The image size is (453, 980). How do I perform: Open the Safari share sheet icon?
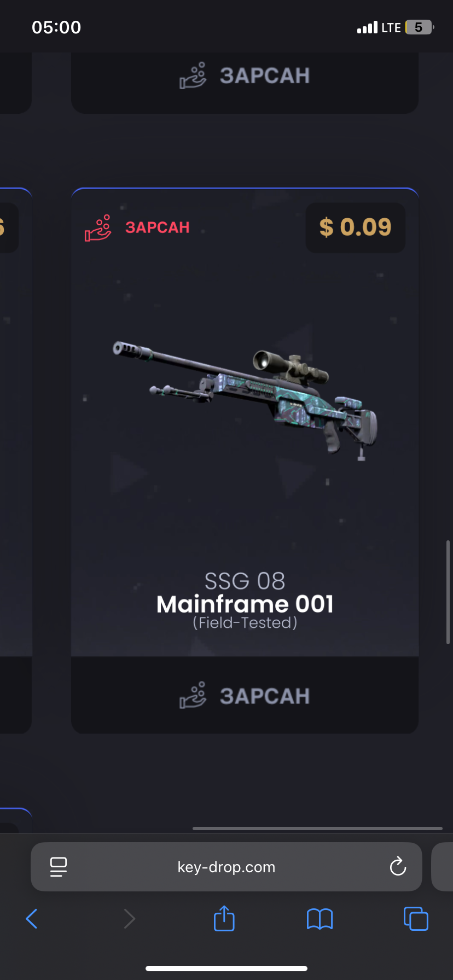tap(224, 918)
